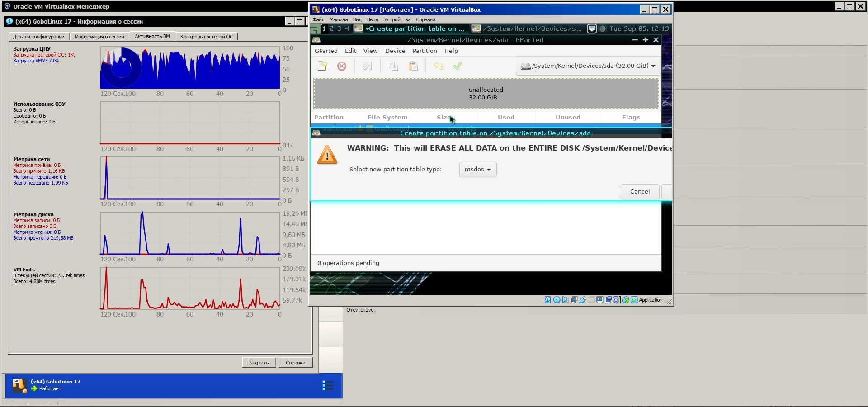Click the mouse integration globe icon in status bar

(x=626, y=300)
